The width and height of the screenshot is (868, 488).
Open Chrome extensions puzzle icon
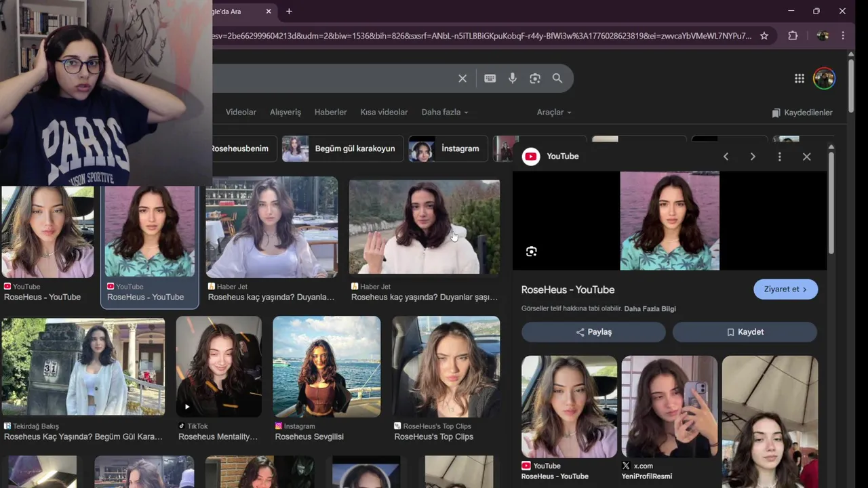tap(793, 36)
